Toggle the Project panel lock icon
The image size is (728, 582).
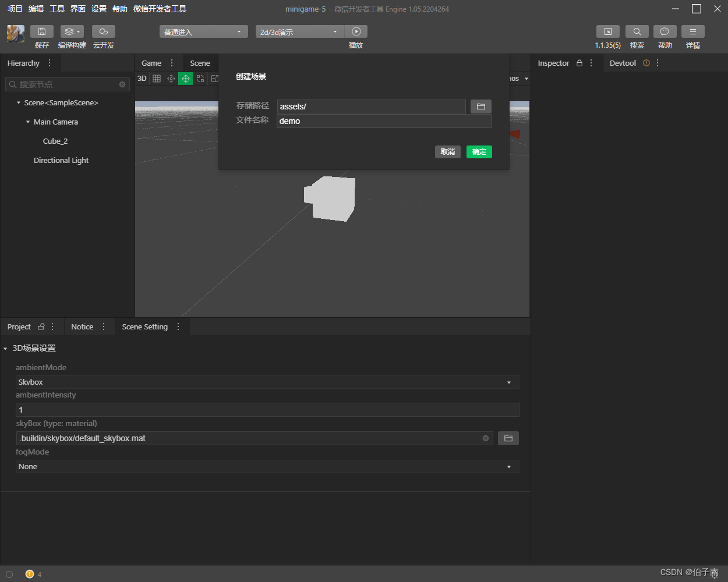[41, 327]
